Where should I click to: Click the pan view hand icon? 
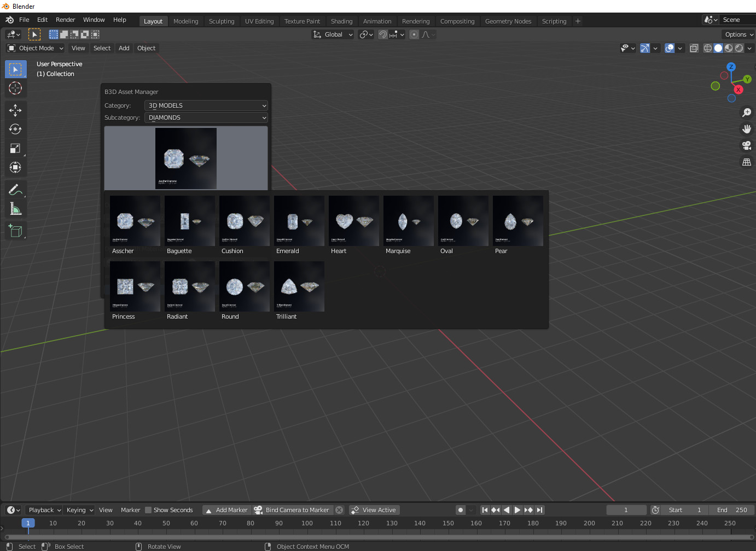(746, 129)
